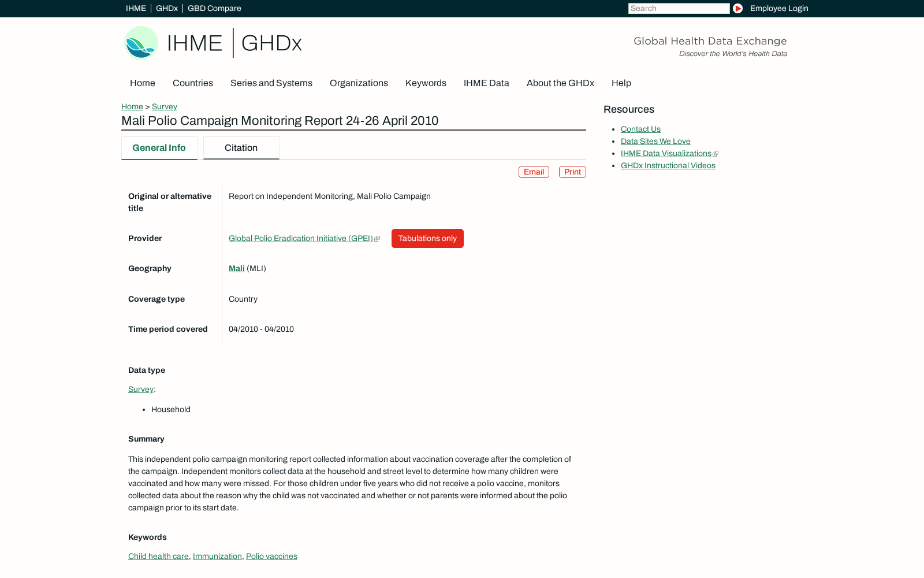Open the Countries menu
The width and height of the screenshot is (924, 578).
tap(193, 83)
